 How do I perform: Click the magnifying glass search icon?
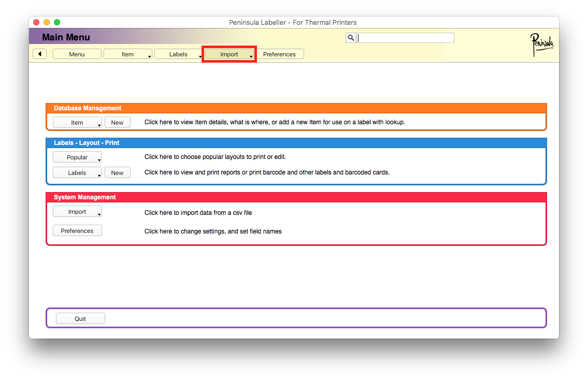[x=351, y=37]
